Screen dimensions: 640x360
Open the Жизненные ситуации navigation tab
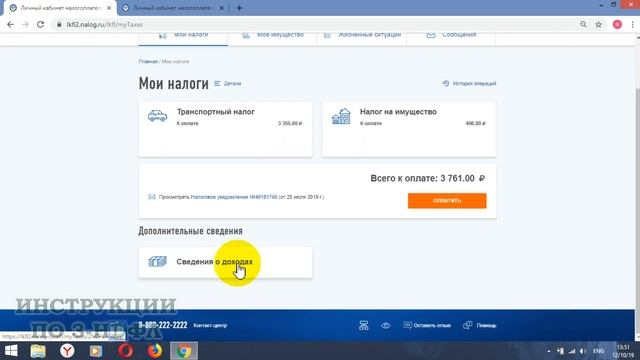361,37
